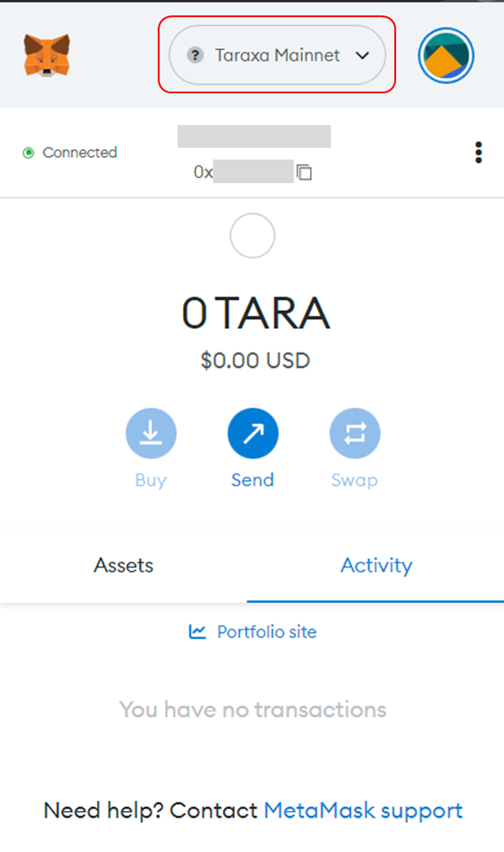Click the Portfolio chart icon
This screenshot has width=504, height=852.
[197, 632]
